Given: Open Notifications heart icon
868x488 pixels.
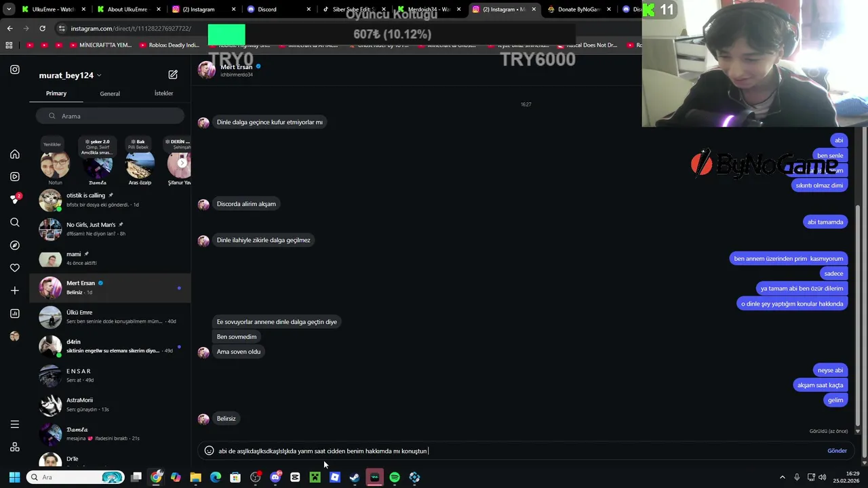Looking at the screenshot, I should (15, 268).
